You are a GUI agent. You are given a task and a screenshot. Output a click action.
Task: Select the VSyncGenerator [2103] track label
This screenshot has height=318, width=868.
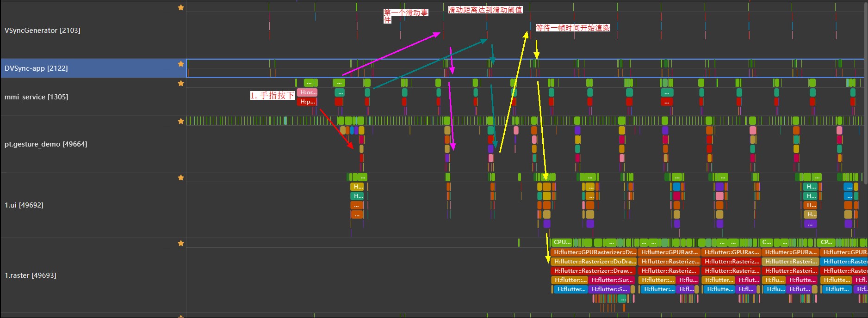click(43, 31)
